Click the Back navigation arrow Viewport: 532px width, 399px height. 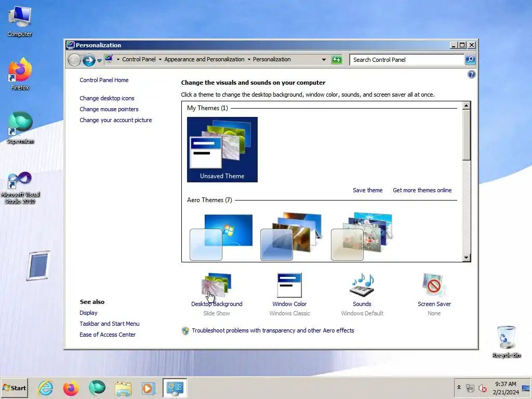click(74, 60)
